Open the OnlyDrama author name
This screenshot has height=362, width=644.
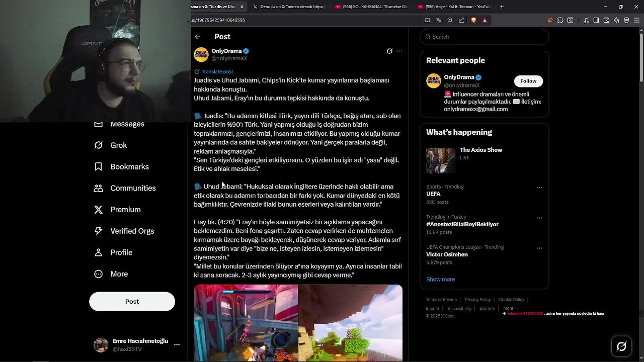point(226,51)
